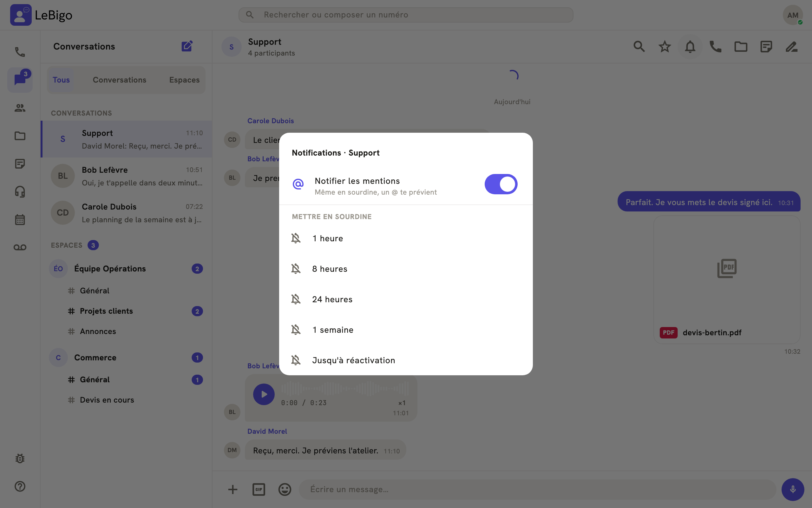The height and width of the screenshot is (508, 812).
Task: Mute notifications for 24 heures
Action: pyautogui.click(x=406, y=299)
